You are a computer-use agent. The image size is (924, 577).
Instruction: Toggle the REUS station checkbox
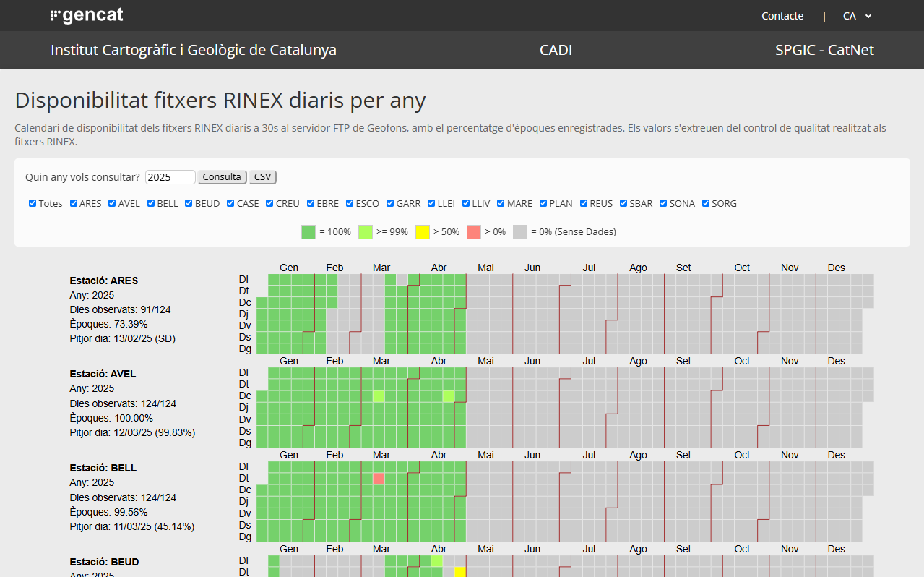pos(584,203)
